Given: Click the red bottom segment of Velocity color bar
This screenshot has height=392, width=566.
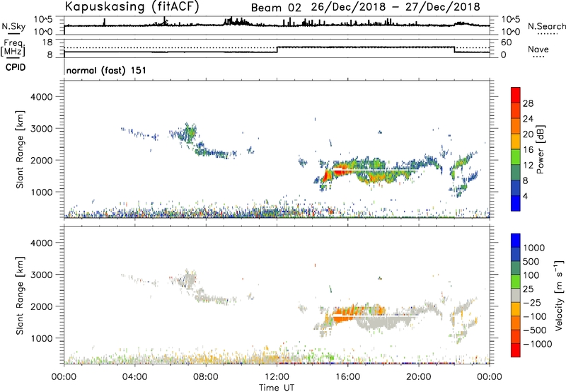Looking at the screenshot, I should pos(516,350).
